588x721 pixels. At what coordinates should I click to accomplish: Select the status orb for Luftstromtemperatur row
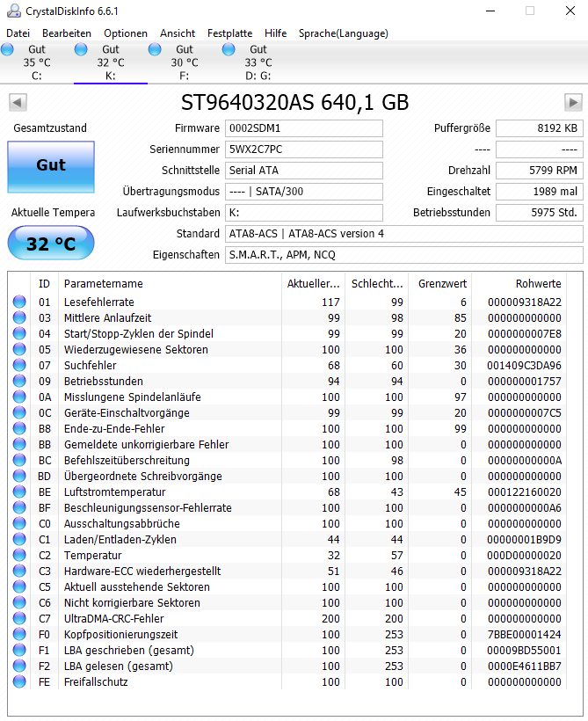click(x=19, y=492)
